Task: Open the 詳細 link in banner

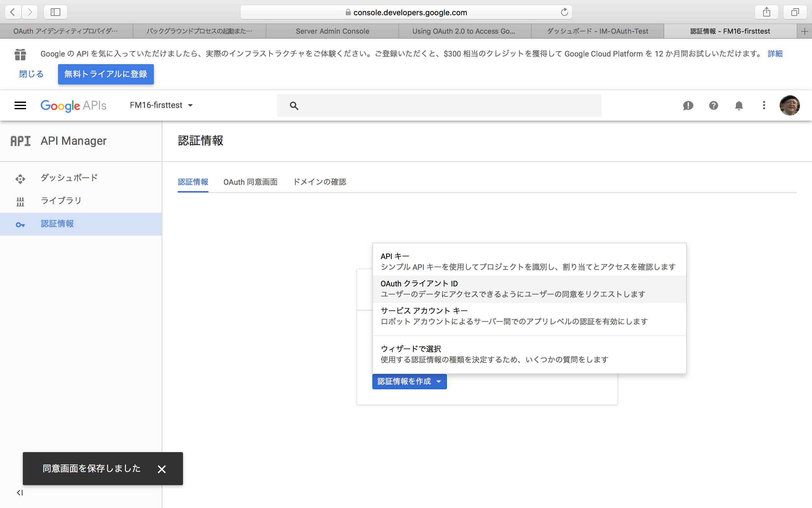Action: tap(775, 54)
